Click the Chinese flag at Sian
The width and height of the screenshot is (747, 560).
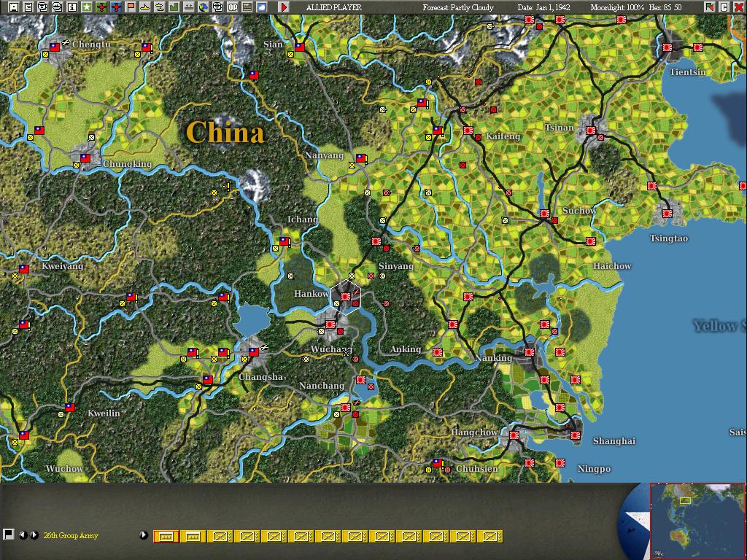pyautogui.click(x=300, y=47)
